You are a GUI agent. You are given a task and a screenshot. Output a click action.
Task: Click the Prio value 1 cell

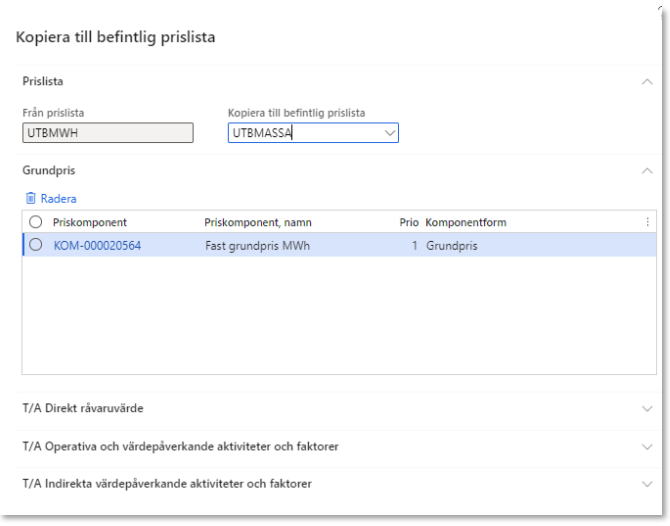pos(413,245)
